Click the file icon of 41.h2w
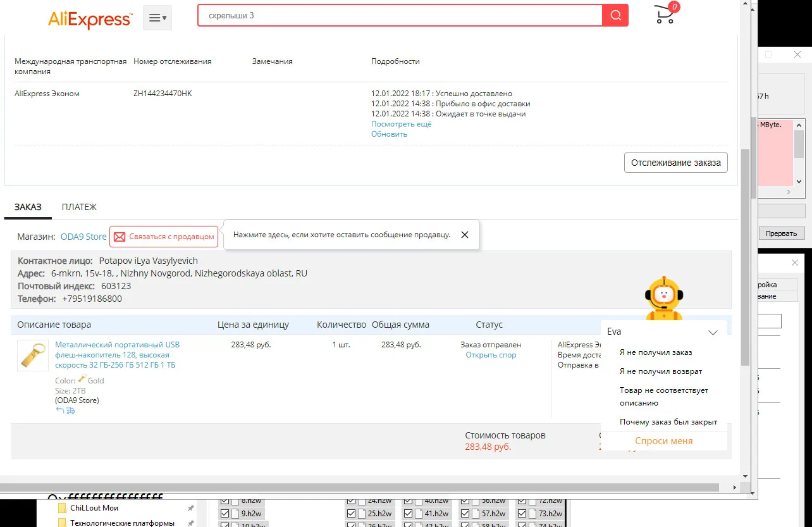 click(x=419, y=514)
